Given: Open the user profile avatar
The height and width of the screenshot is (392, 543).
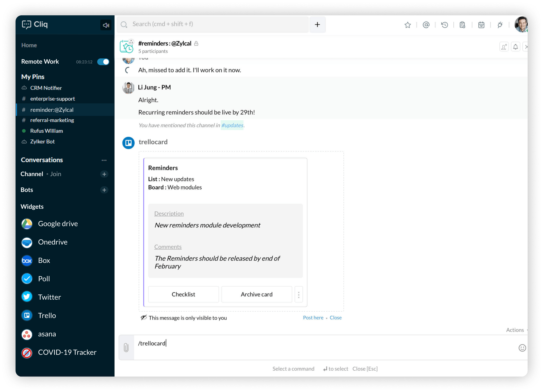Looking at the screenshot, I should point(521,25).
